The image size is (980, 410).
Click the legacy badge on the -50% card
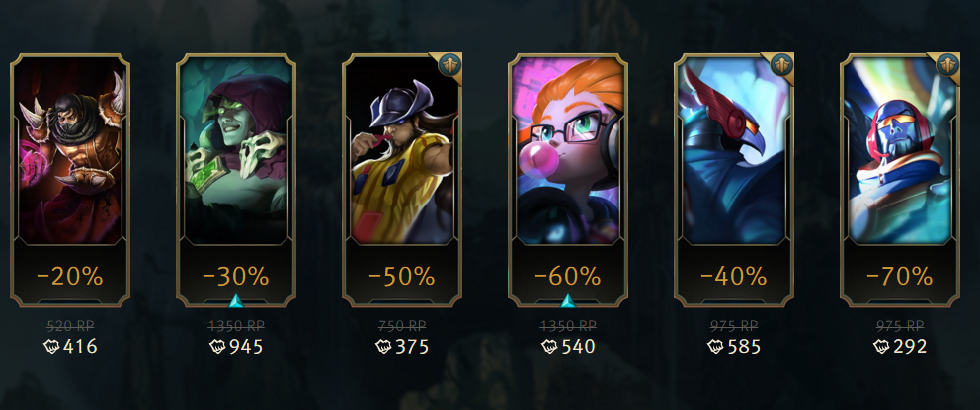[449, 64]
